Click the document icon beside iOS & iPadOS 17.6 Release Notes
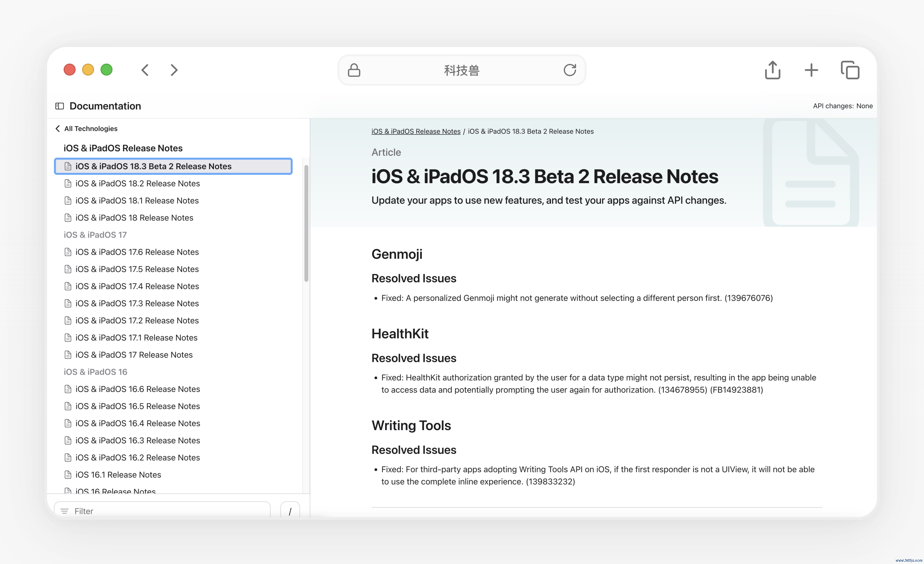The image size is (924, 564). coord(68,252)
